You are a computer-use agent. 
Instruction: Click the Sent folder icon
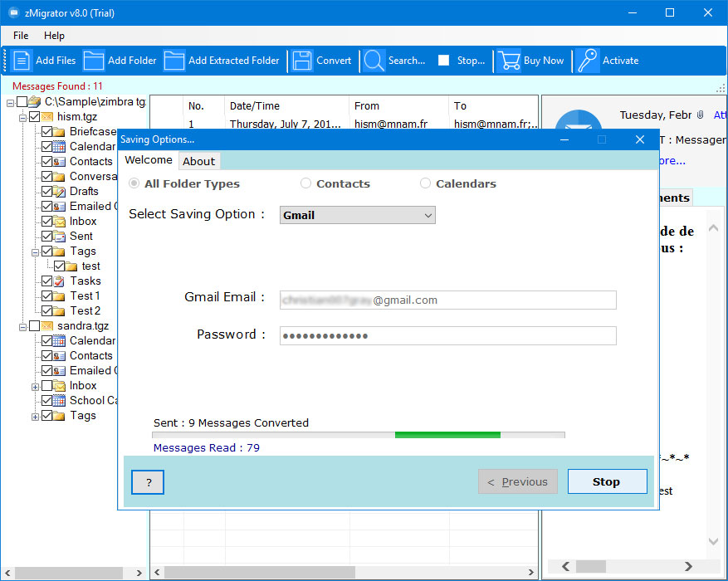coord(59,237)
